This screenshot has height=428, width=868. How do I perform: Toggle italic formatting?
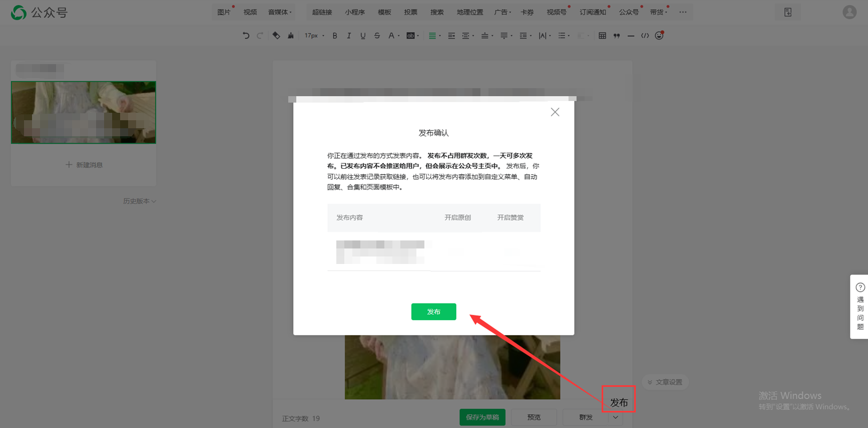click(349, 36)
